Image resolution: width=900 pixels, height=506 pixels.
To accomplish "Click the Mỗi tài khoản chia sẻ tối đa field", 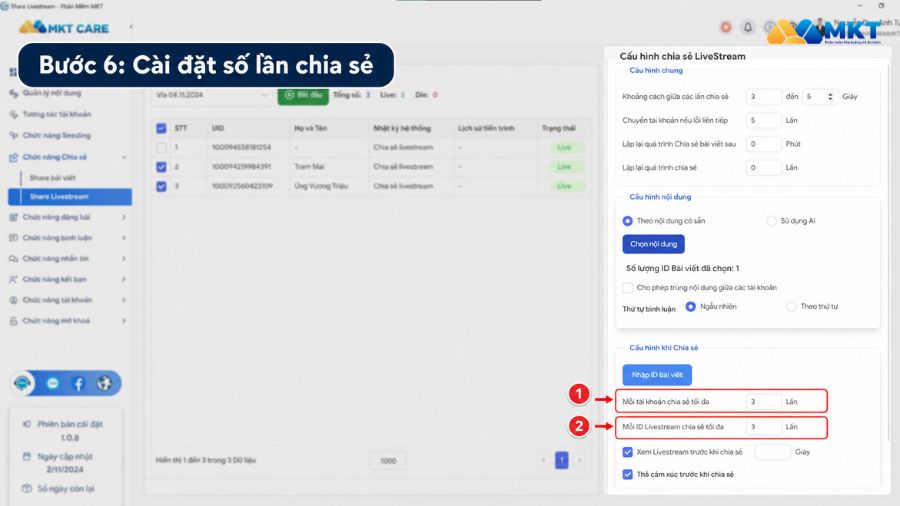I will pos(764,402).
